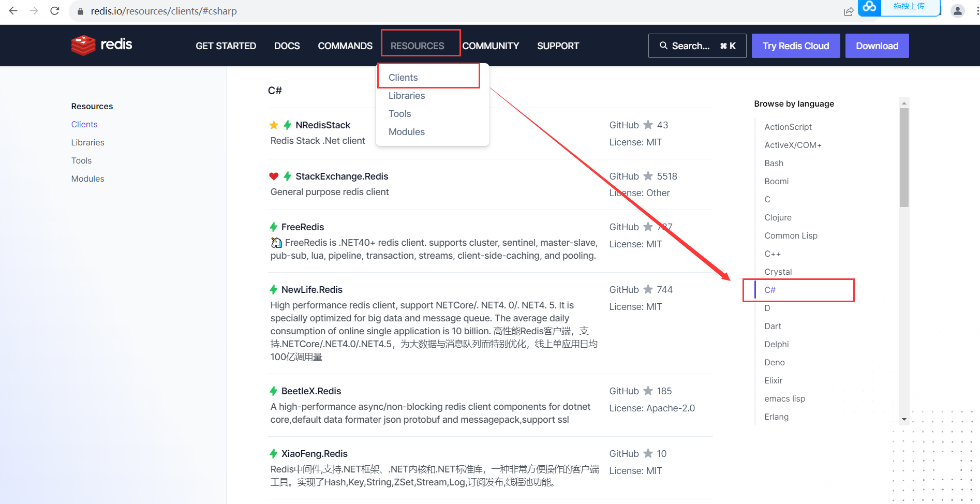Screen dimensions: 980x504
Task: Click the red heart next to StackExchange.Redis
Action: [x=274, y=176]
